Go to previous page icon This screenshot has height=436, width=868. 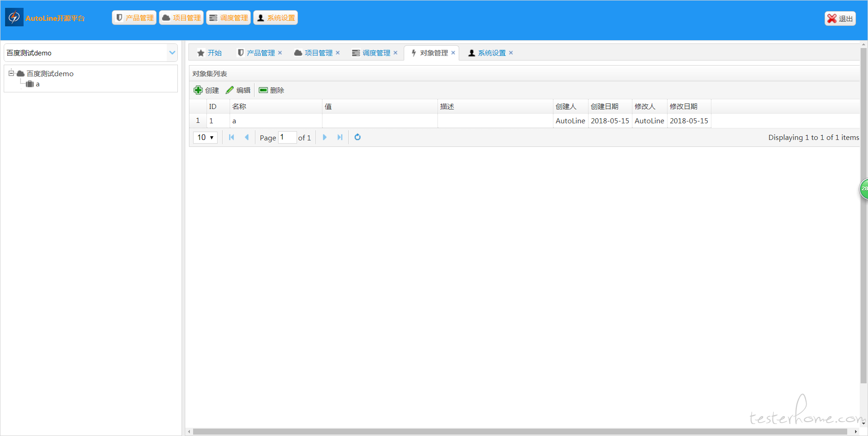247,137
